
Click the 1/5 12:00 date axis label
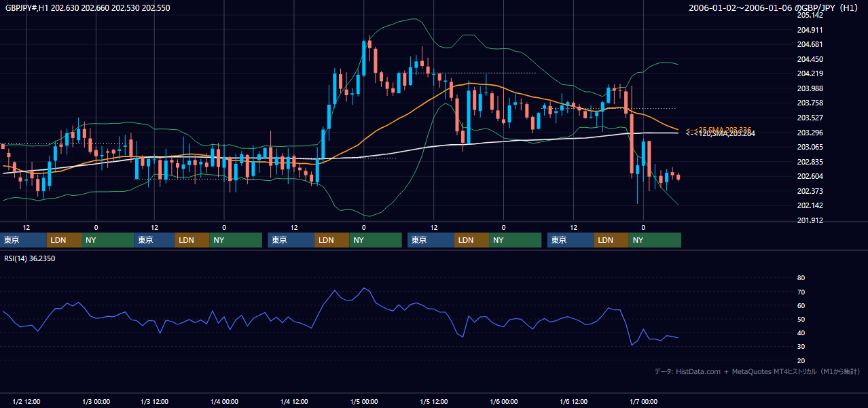pos(434,402)
